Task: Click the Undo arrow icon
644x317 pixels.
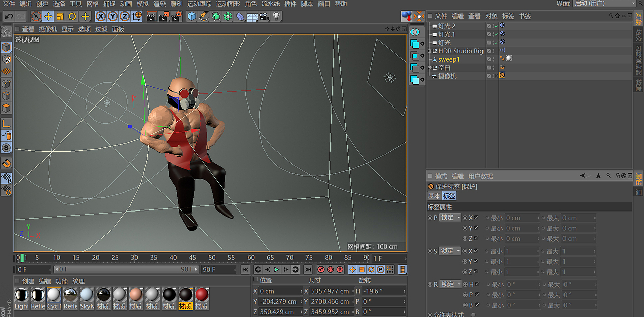Action: (x=9, y=16)
